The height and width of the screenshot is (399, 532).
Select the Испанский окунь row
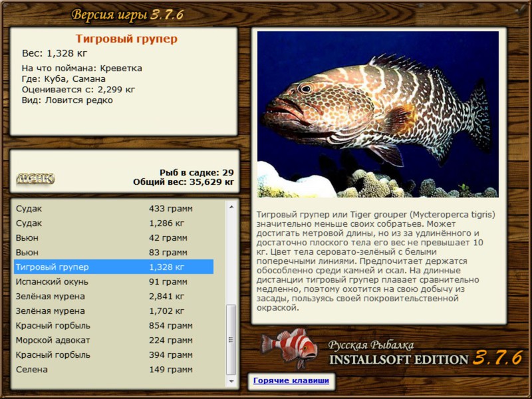point(114,281)
